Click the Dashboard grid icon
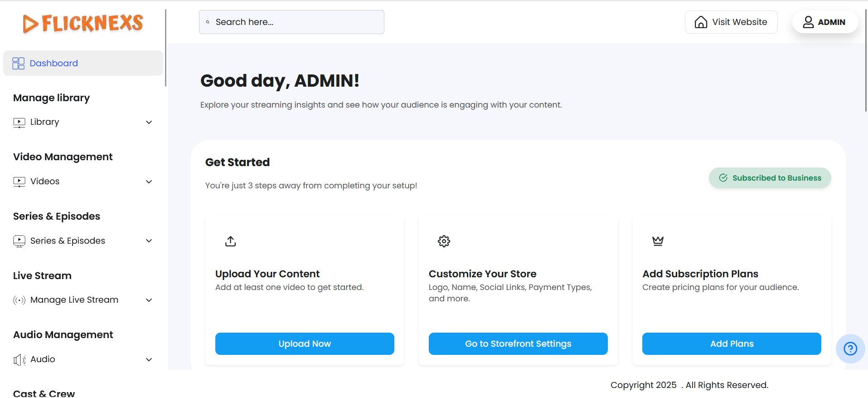This screenshot has height=398, width=868. (19, 64)
